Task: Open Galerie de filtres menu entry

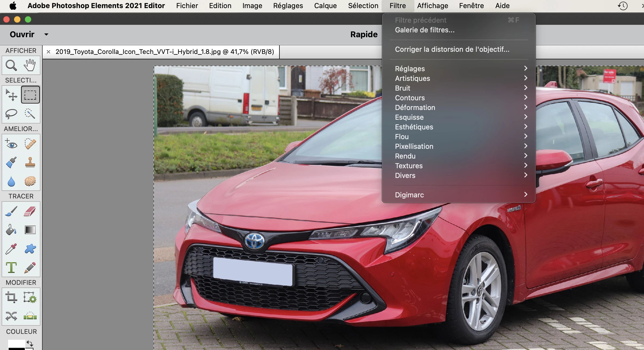Action: coord(425,30)
